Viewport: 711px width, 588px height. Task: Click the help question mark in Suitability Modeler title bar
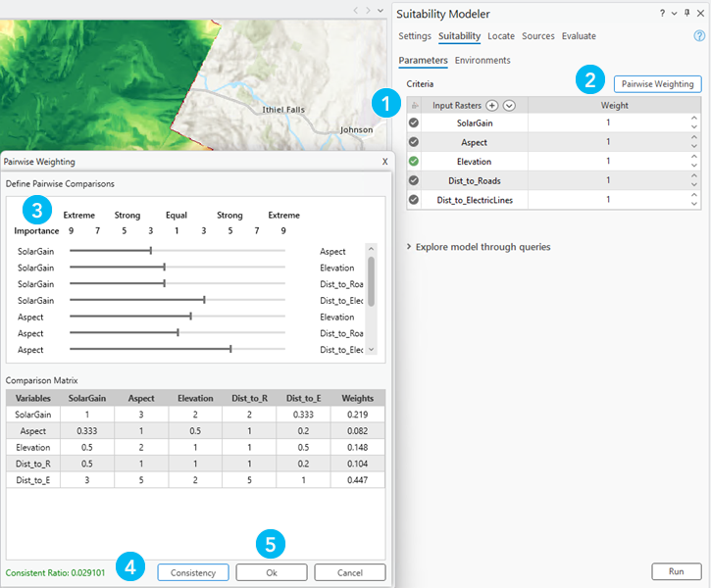click(662, 13)
